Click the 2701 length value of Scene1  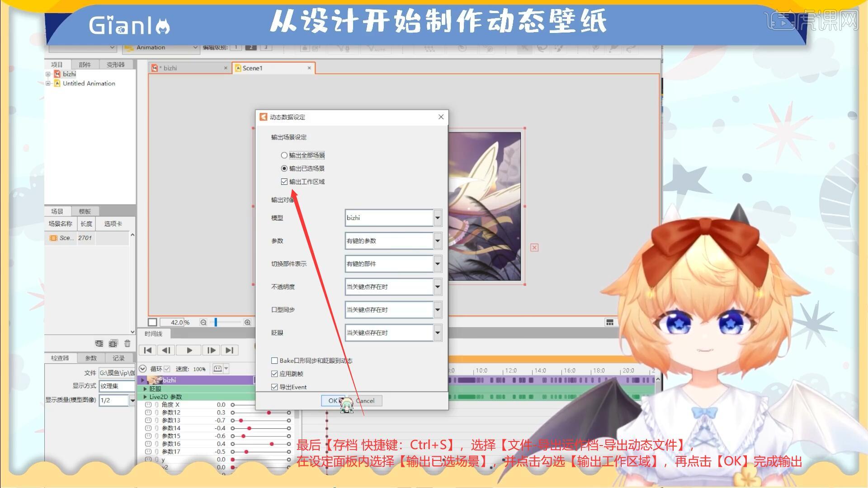[84, 238]
